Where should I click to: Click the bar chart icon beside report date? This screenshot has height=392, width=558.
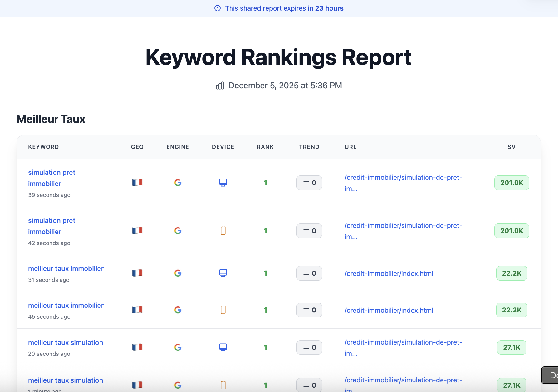tap(220, 86)
